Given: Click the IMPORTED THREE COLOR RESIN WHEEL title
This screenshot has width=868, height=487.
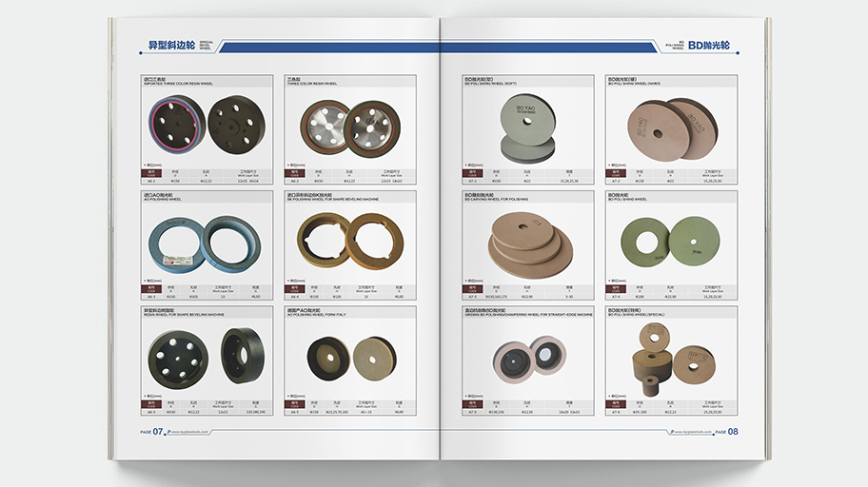Looking at the screenshot, I should coord(178,84).
